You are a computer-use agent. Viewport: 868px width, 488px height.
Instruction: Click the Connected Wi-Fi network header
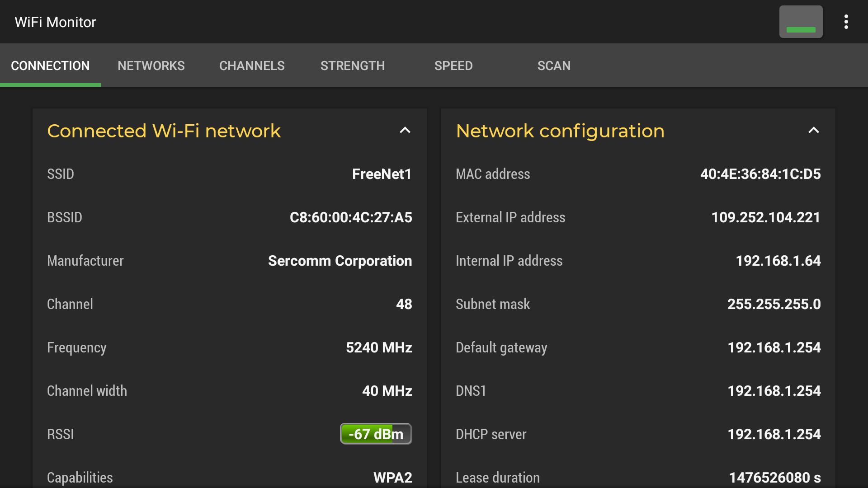coord(164,131)
